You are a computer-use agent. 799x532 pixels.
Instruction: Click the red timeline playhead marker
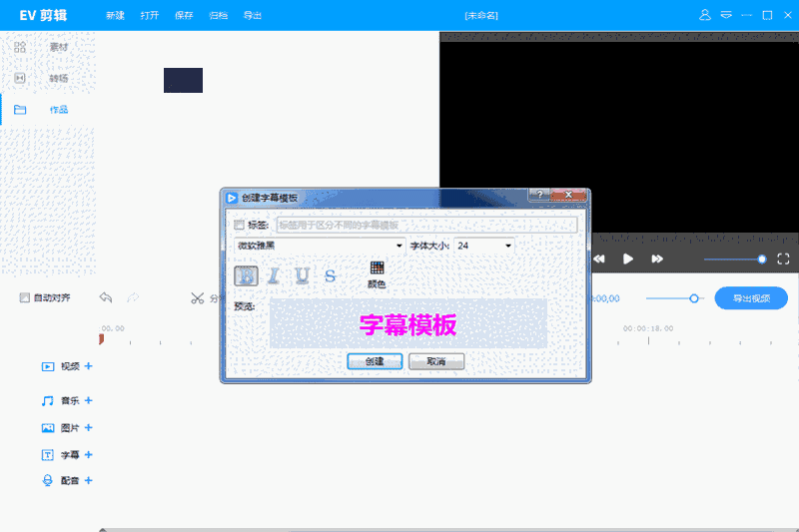click(101, 339)
